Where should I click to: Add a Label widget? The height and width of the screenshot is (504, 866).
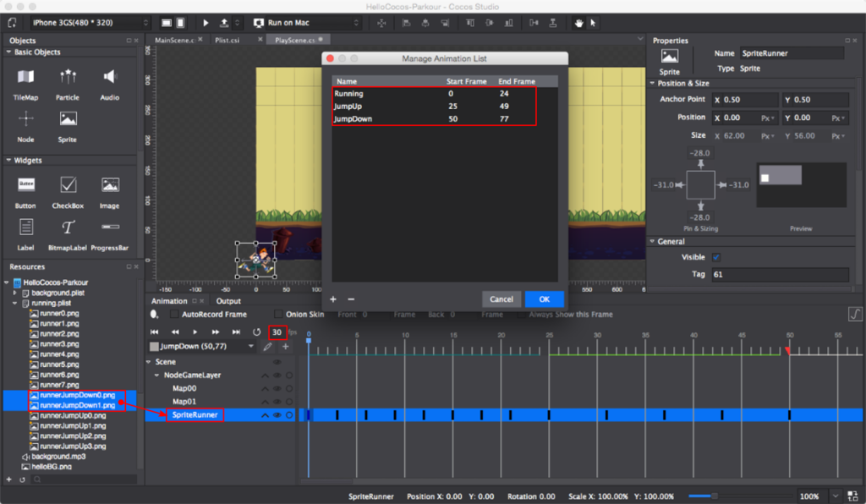coord(25,234)
